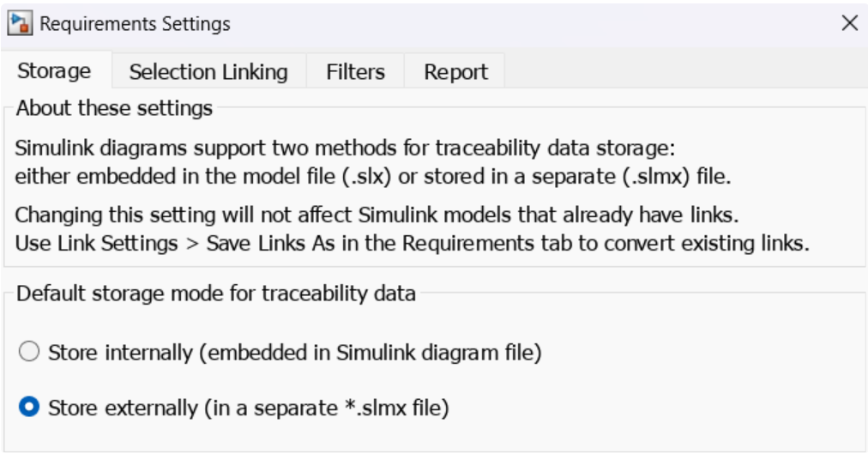Close the Requirements Settings dialog
Screen dimensions: 868x454
(849, 23)
